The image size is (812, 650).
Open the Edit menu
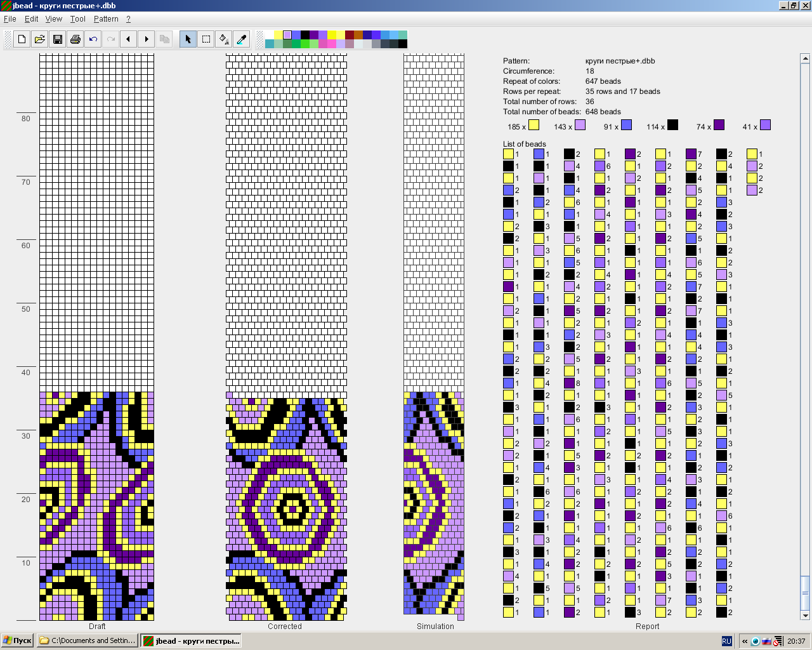(x=31, y=19)
